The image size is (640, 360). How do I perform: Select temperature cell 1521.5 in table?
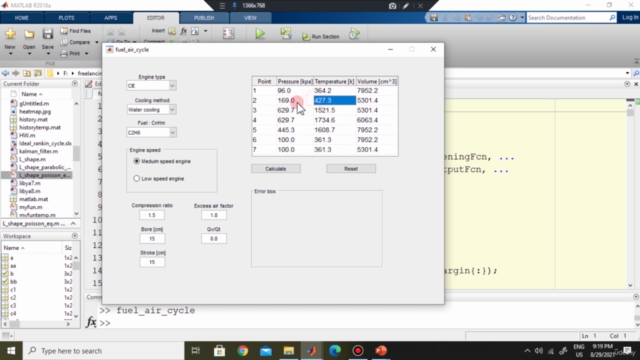coord(334,110)
